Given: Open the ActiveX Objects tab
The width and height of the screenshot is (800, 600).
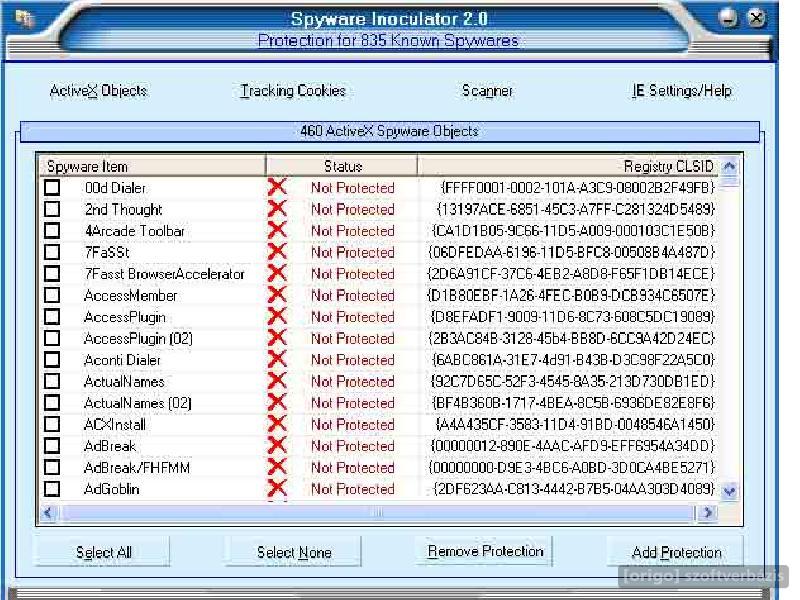Looking at the screenshot, I should [x=98, y=91].
